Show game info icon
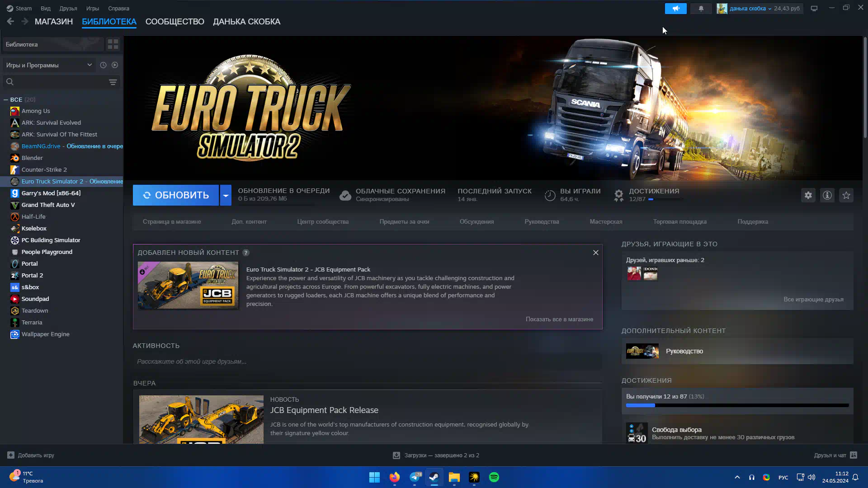This screenshot has height=488, width=868. (x=827, y=195)
